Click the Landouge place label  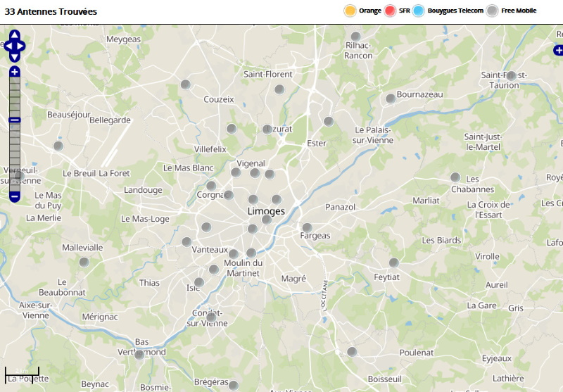point(143,190)
